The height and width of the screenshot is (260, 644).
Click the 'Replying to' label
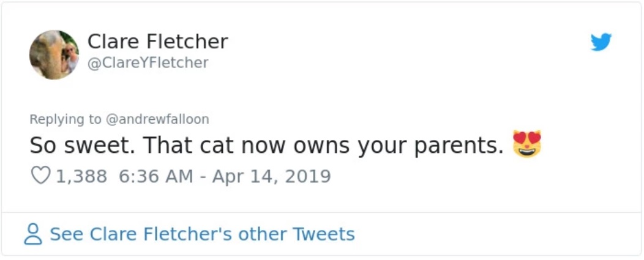pyautogui.click(x=66, y=119)
